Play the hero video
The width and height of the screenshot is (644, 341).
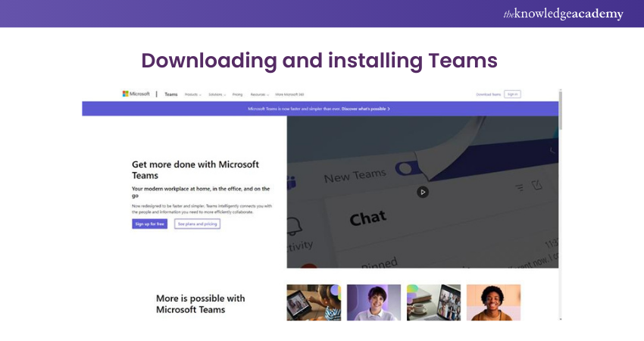tap(423, 192)
